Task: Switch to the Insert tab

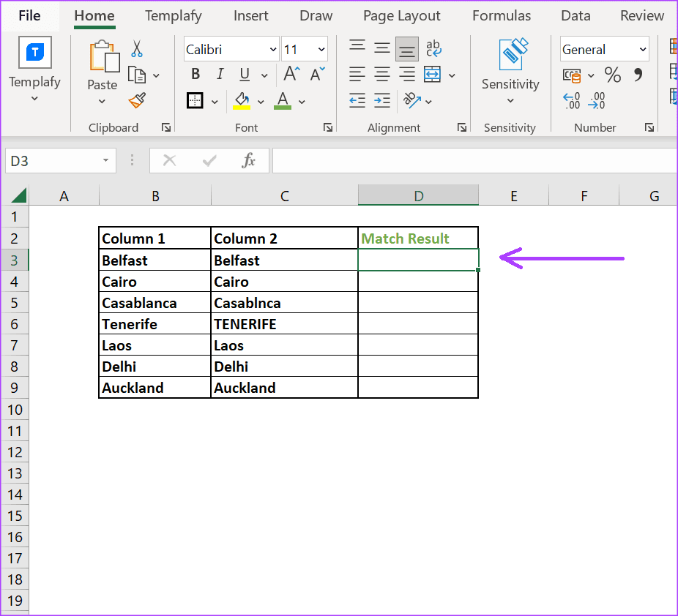Action: tap(251, 15)
